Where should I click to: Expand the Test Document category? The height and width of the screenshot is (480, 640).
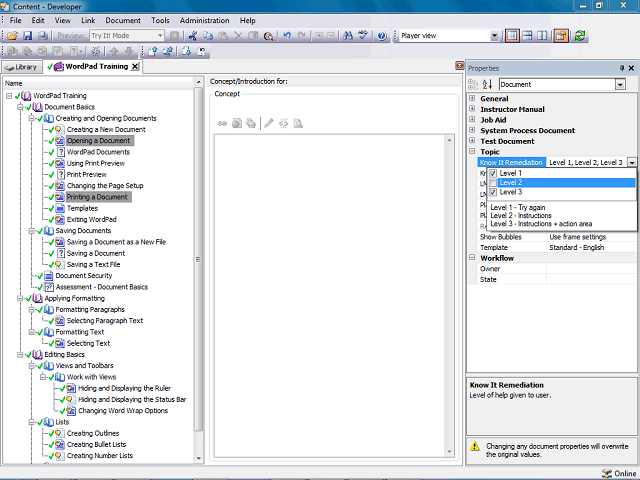coord(472,141)
